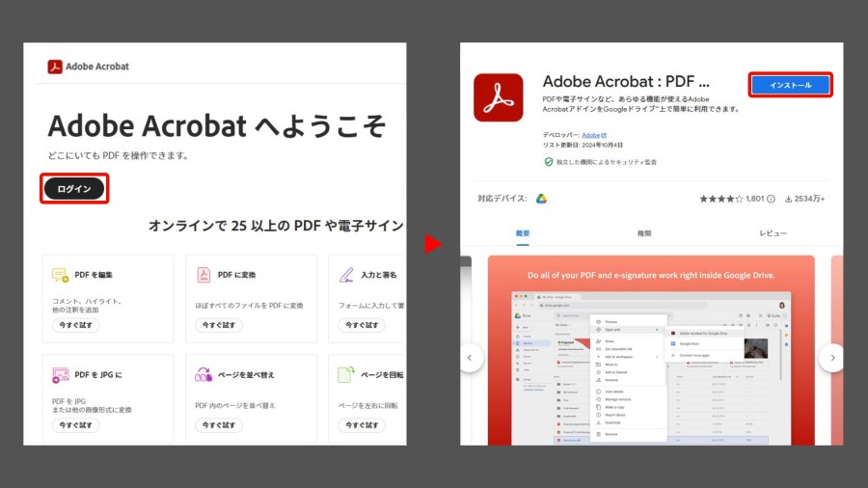868x488 pixels.
Task: Switch to the 概要 tab
Action: (x=523, y=233)
